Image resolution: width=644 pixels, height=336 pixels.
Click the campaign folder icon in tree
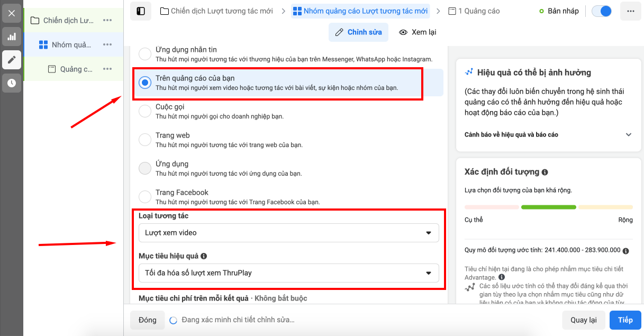[x=35, y=21]
